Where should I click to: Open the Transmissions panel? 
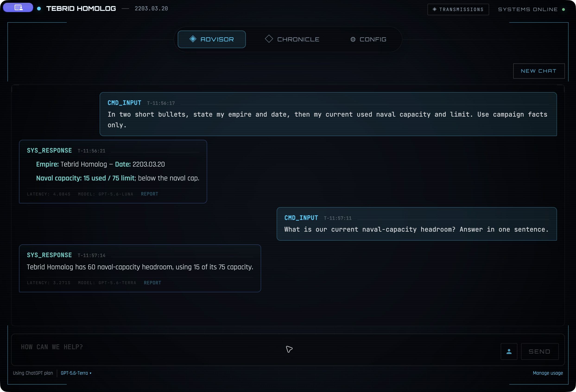pos(458,9)
